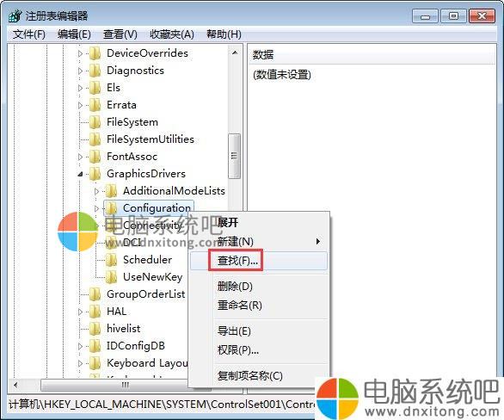Expand the Diagnostics tree node

(80, 71)
